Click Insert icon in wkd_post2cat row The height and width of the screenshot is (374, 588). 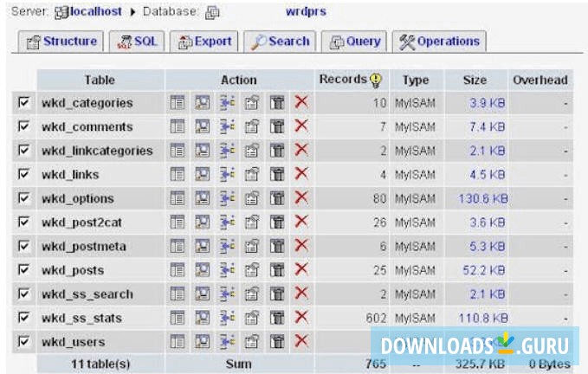click(x=227, y=222)
